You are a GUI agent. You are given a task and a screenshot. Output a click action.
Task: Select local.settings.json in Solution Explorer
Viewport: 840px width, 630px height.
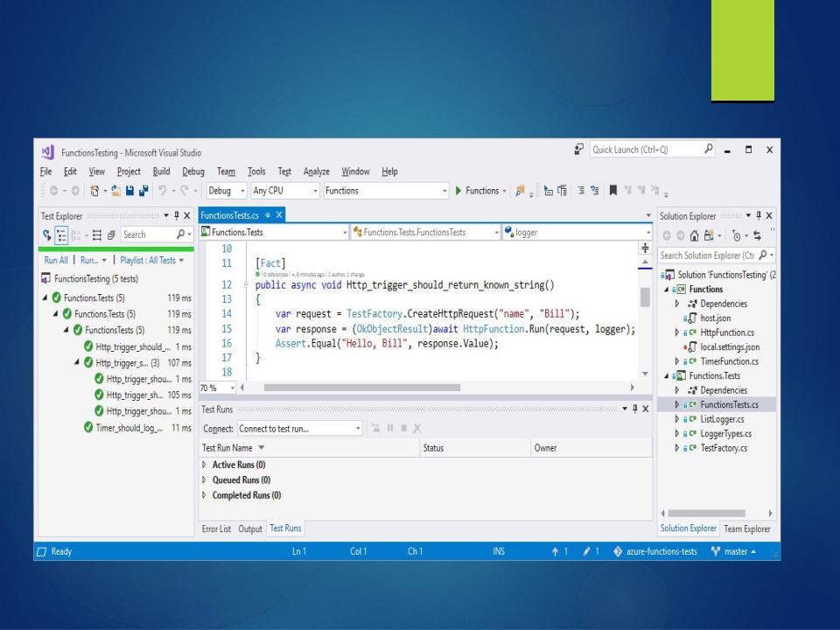[730, 347]
